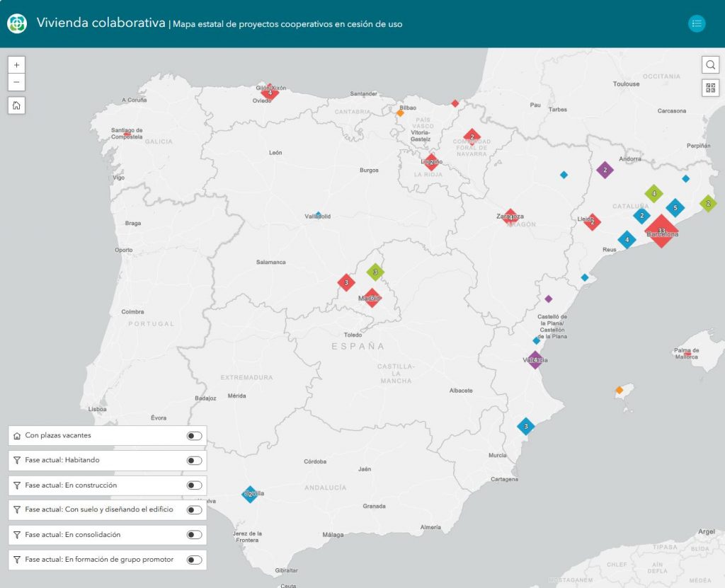
Task: Switch on Con suelo y diseñando filter
Action: click(194, 509)
